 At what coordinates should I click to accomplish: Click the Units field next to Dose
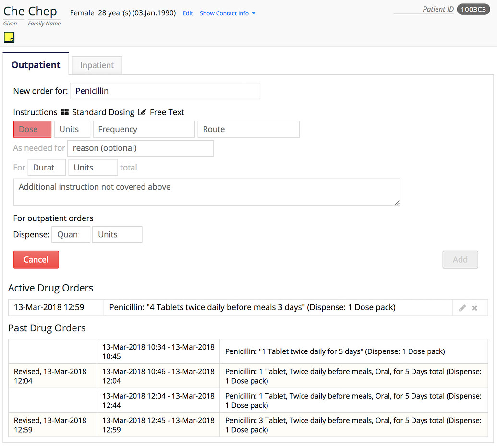(x=72, y=129)
